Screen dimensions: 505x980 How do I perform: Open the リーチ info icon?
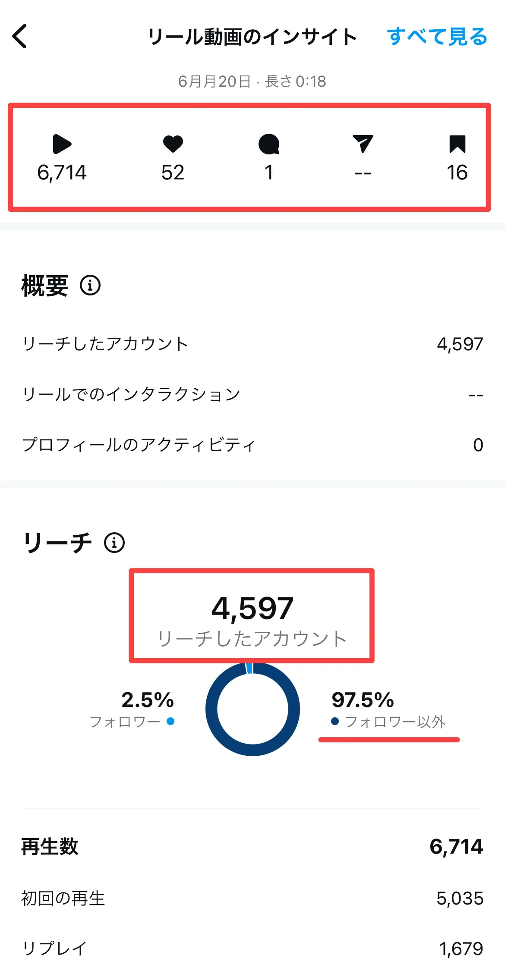point(114,543)
